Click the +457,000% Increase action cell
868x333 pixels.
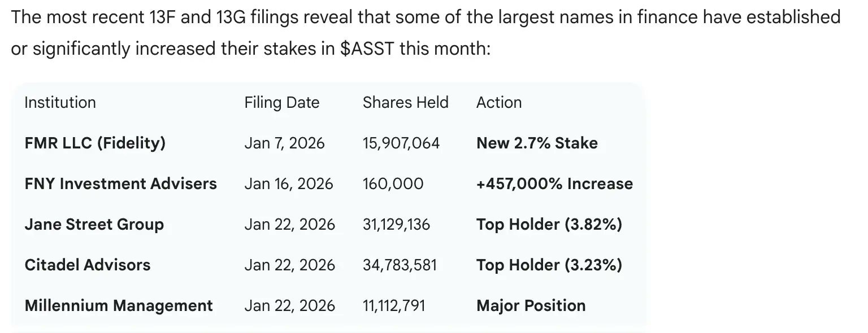[x=554, y=184]
